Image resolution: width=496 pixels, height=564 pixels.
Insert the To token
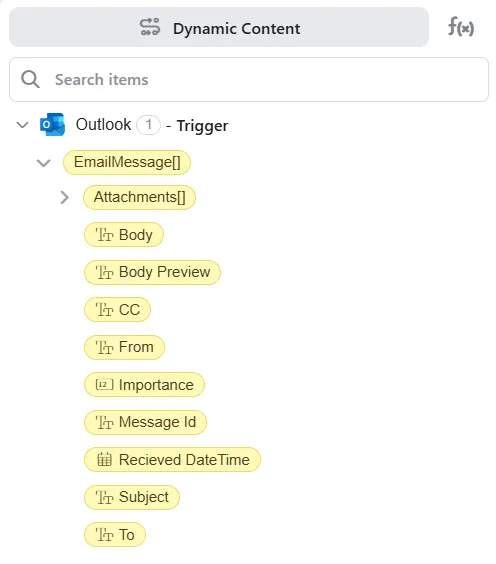coord(115,535)
